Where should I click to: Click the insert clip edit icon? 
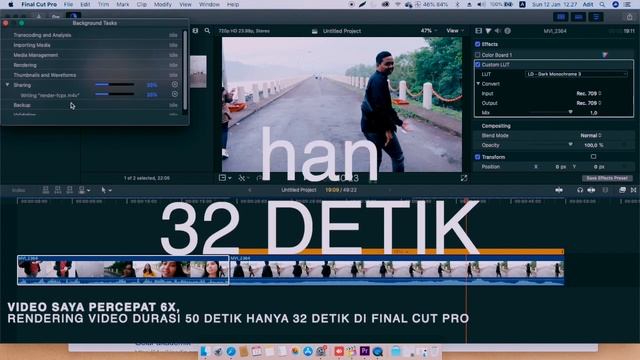(x=58, y=190)
